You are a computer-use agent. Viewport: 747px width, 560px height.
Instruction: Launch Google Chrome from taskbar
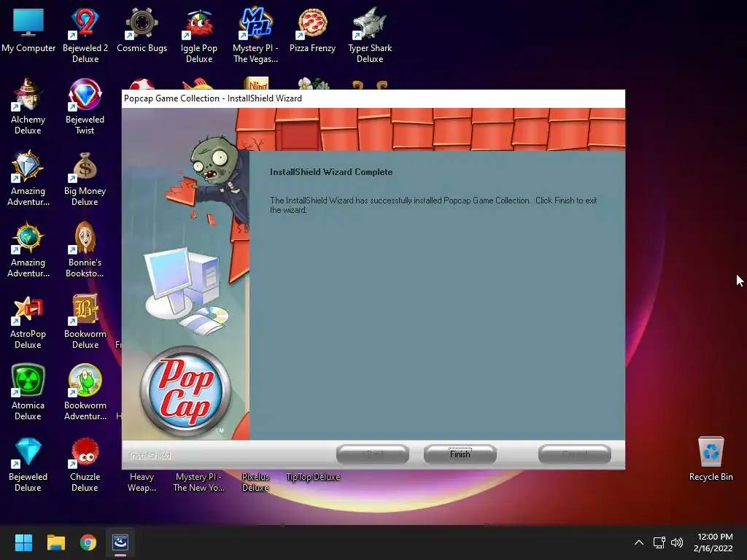[x=88, y=542]
